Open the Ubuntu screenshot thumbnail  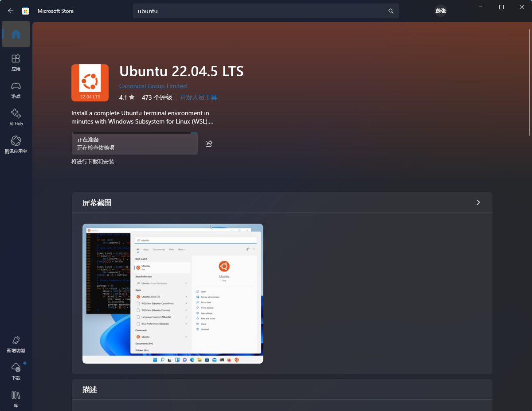(x=173, y=294)
